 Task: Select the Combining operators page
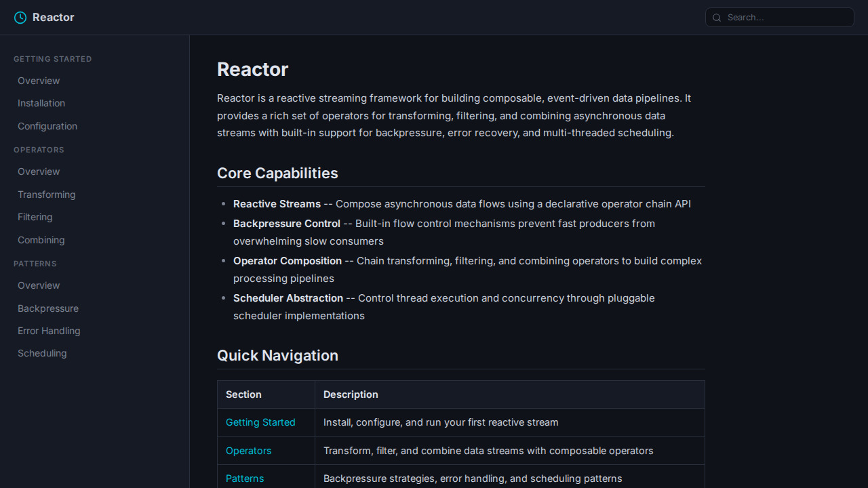pos(41,240)
